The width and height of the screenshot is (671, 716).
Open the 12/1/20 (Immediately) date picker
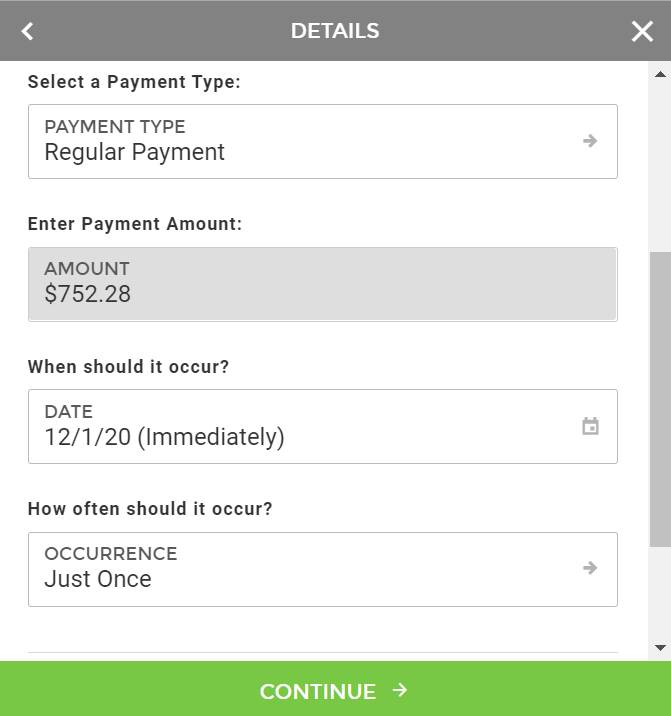323,426
